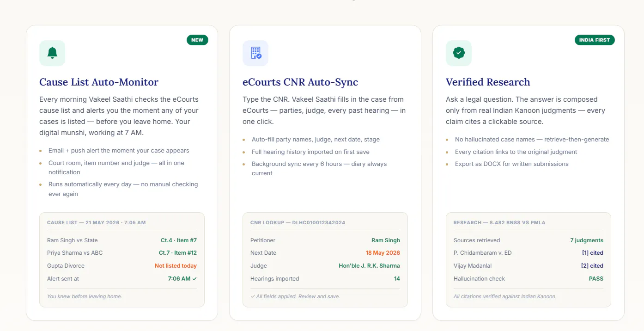Click the Verified Research heading

(488, 82)
